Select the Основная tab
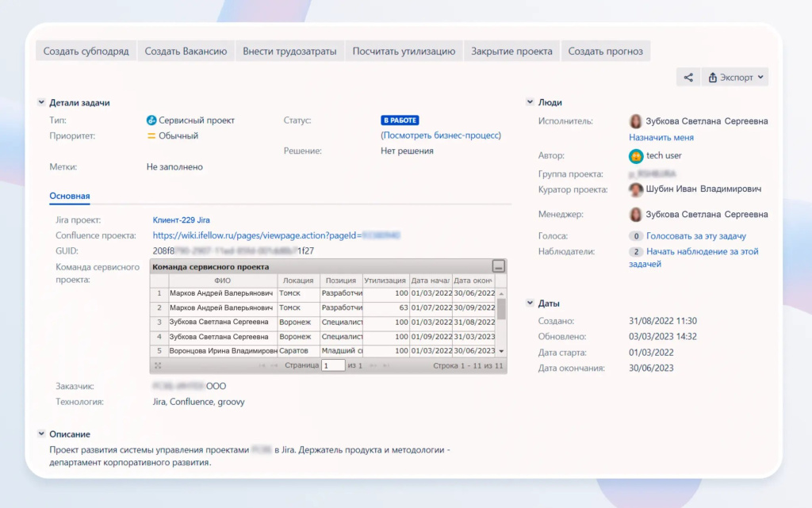 point(70,196)
